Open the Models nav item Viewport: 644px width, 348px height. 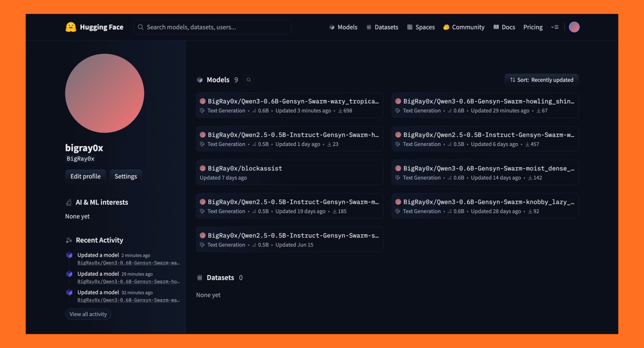[343, 27]
